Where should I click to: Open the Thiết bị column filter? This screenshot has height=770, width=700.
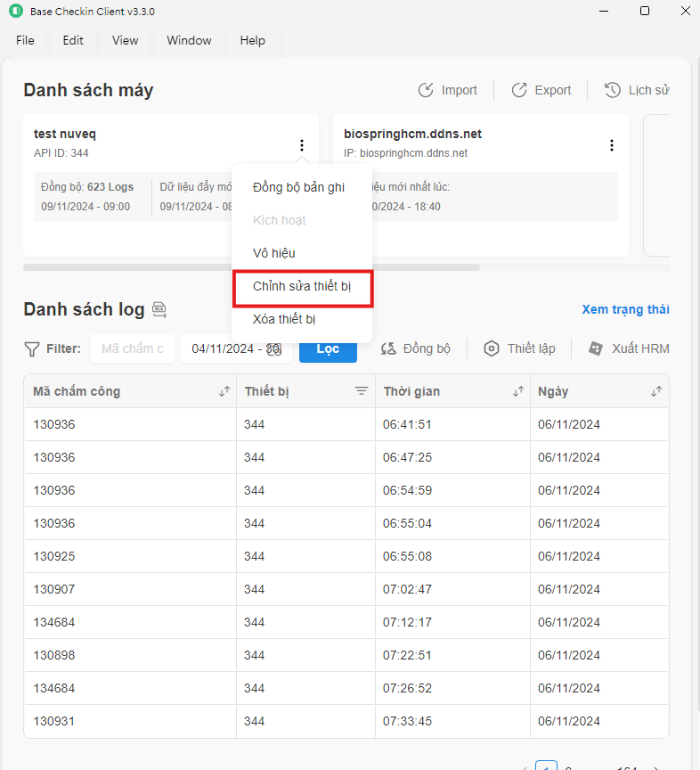[x=362, y=391]
